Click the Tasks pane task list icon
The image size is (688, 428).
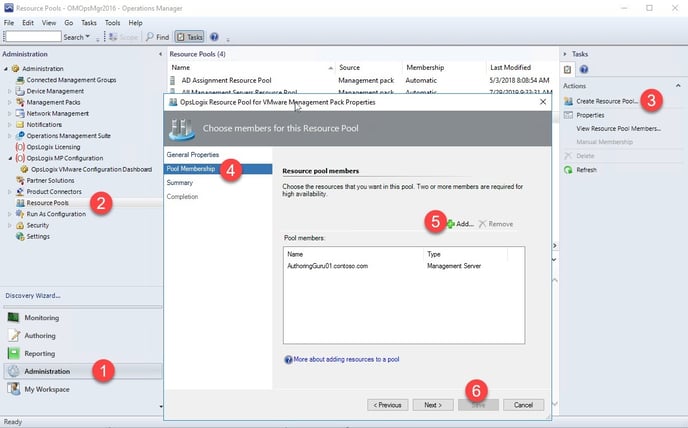pos(567,69)
